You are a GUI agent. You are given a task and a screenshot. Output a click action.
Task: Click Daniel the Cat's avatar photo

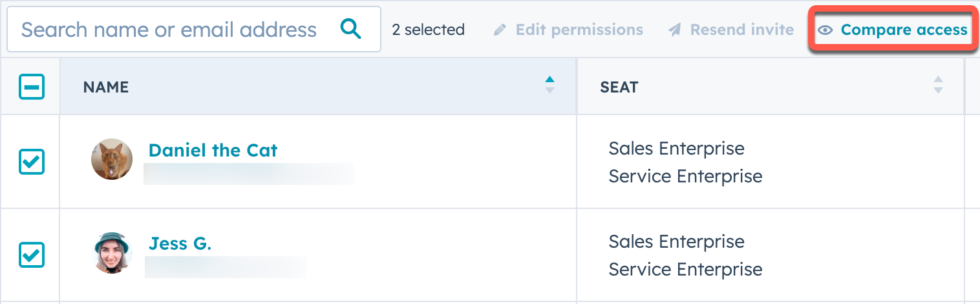click(112, 159)
